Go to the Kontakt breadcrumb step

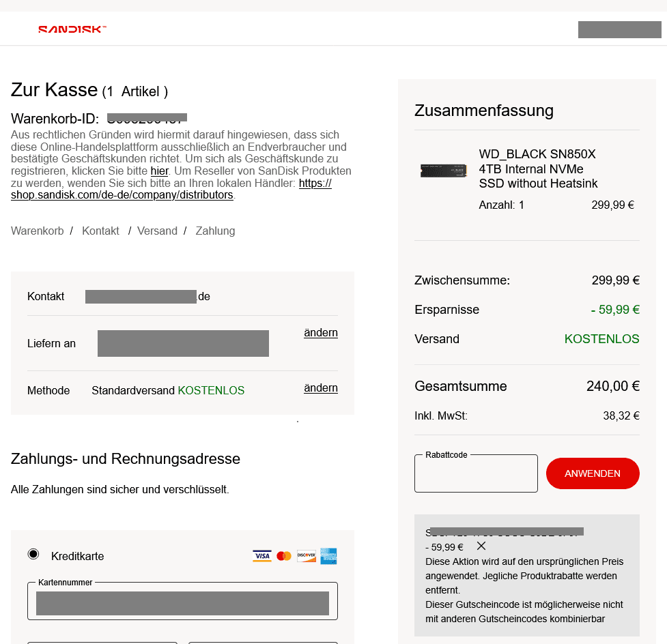pyautogui.click(x=100, y=231)
